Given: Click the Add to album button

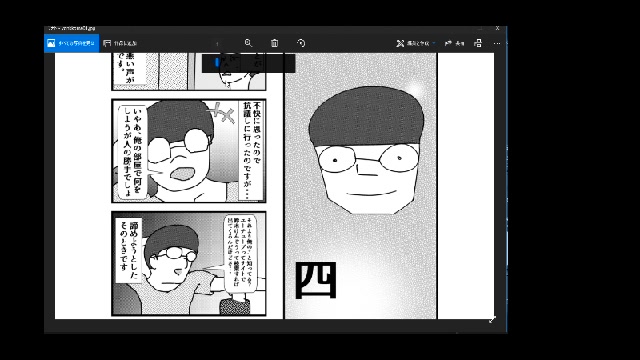Looking at the screenshot, I should pyautogui.click(x=120, y=43).
